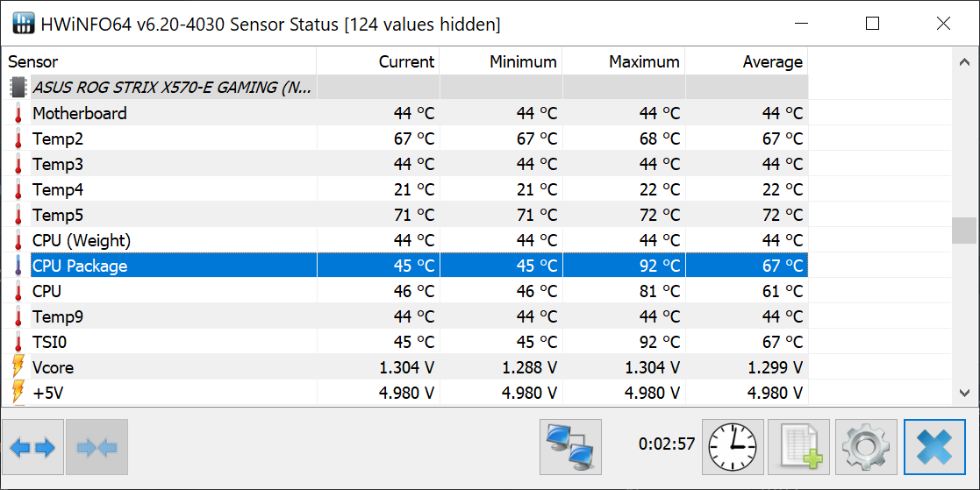Click the HWiNFO64 title bar app icon
Viewport: 980px width, 490px height.
23,24
